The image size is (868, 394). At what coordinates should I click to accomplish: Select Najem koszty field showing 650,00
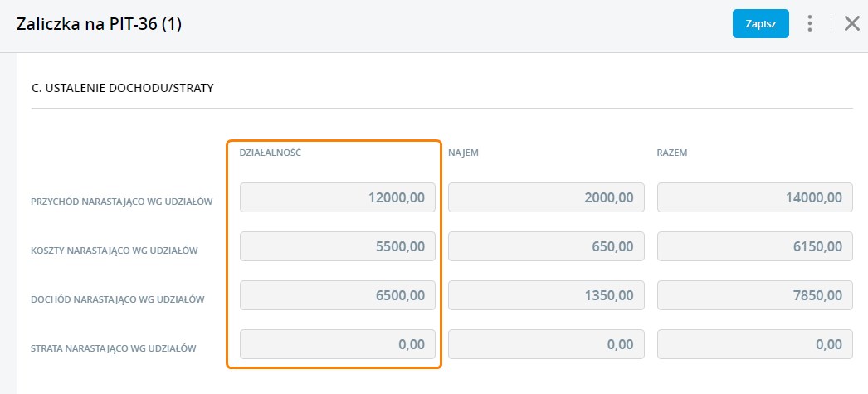click(546, 246)
